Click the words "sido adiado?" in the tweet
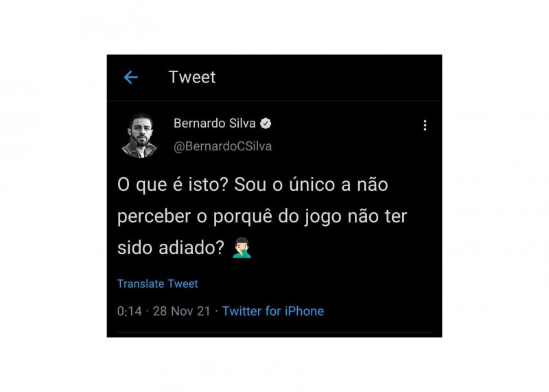549x392 pixels. [x=170, y=248]
